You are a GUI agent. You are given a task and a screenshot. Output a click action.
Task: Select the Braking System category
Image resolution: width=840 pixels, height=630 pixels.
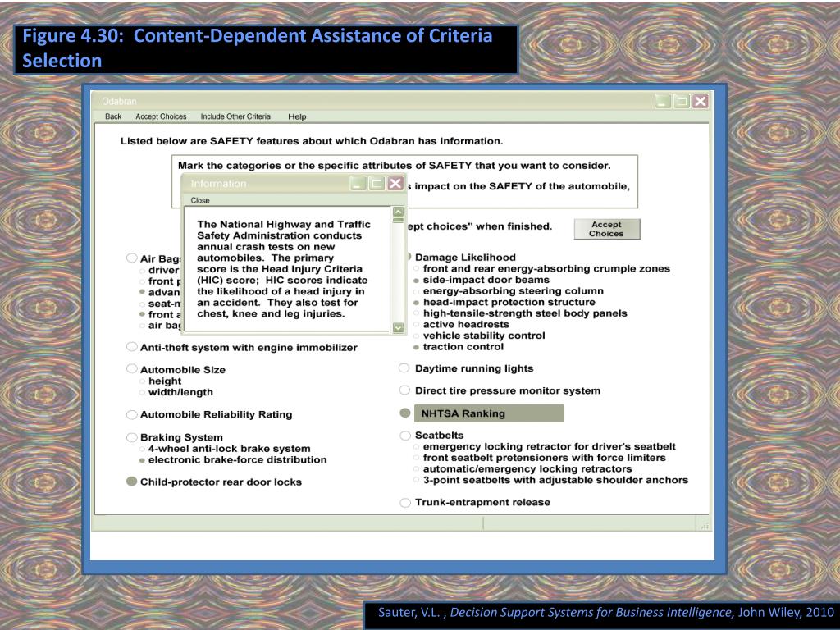132,437
